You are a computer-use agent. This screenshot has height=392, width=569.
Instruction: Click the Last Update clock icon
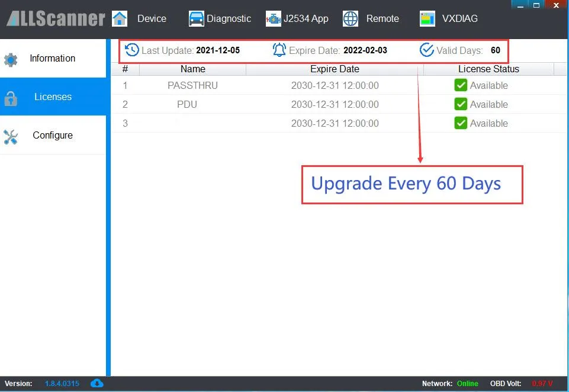tap(131, 50)
